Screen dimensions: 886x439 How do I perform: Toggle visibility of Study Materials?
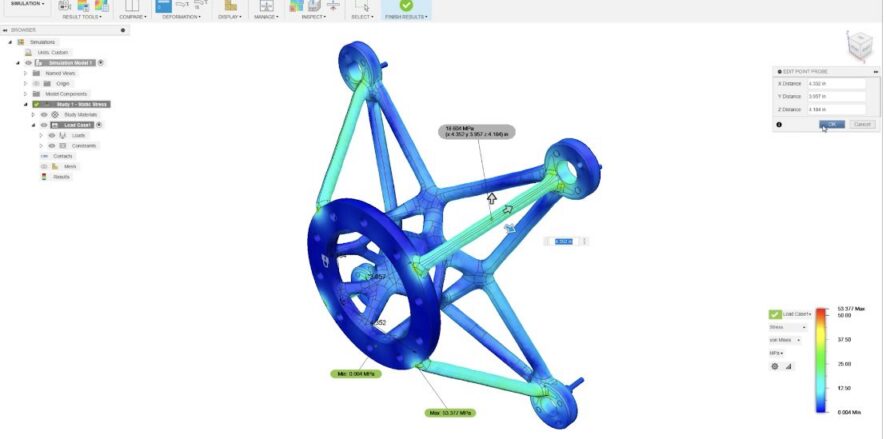[44, 115]
